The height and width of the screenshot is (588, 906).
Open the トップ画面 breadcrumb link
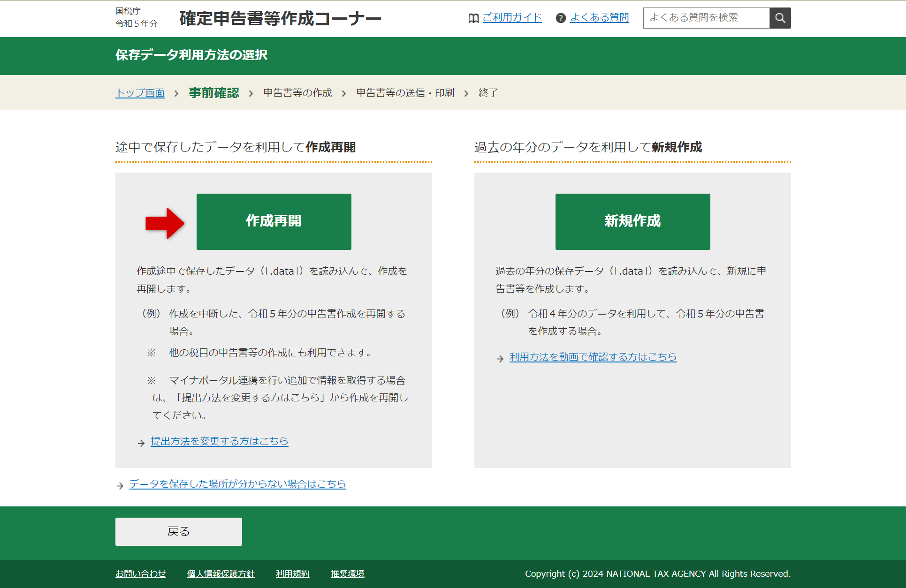click(140, 93)
